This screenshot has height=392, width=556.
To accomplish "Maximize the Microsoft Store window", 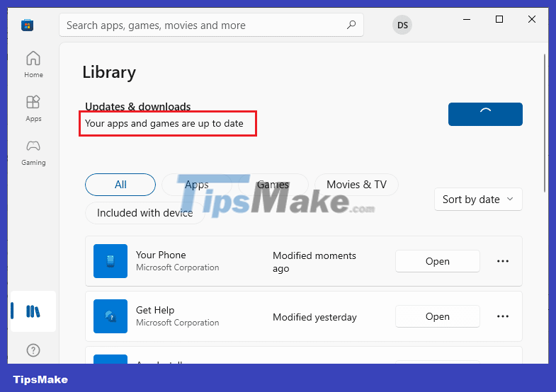I will coord(499,19).
